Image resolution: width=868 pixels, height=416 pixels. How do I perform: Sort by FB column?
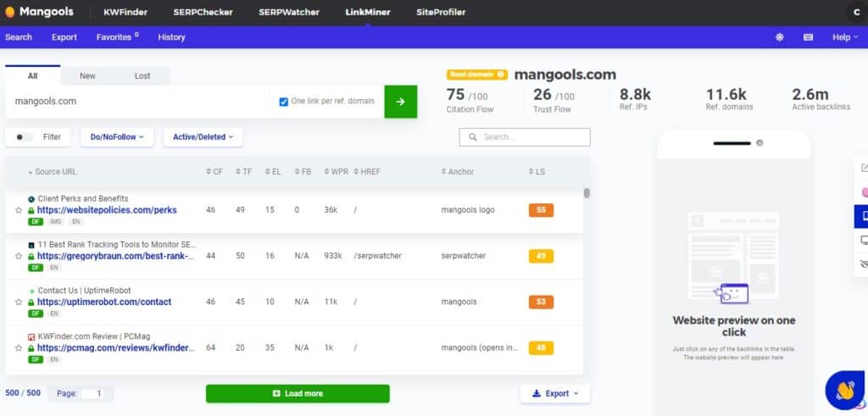[303, 171]
